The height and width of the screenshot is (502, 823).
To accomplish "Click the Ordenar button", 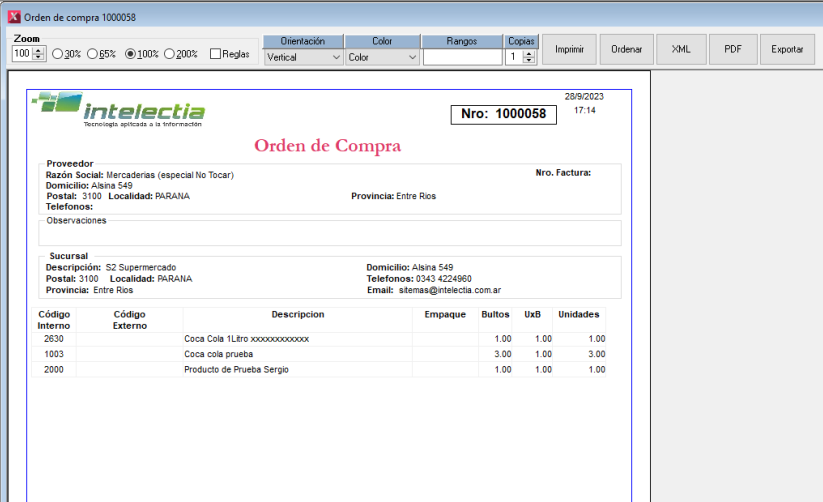I will coord(626,49).
